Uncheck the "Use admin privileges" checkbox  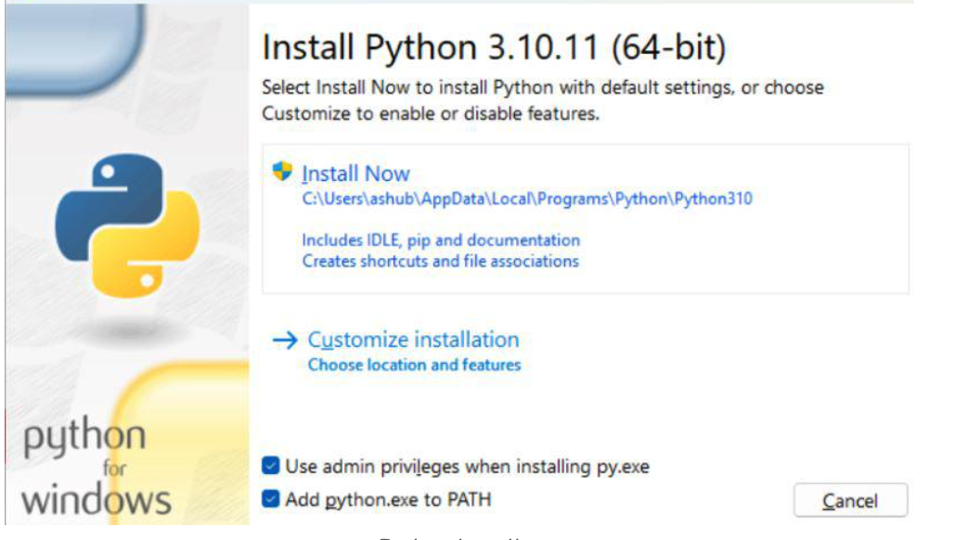(270, 466)
